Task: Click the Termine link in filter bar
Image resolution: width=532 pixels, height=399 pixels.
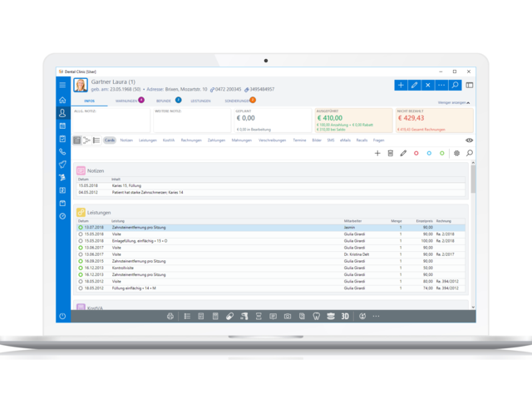Action: pos(299,140)
